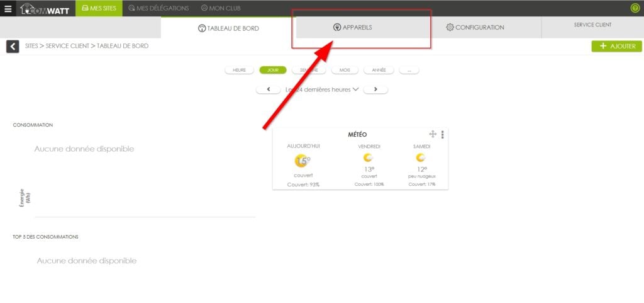Open the Configuration tab
Screen dimensions: 644x303
[x=475, y=28]
